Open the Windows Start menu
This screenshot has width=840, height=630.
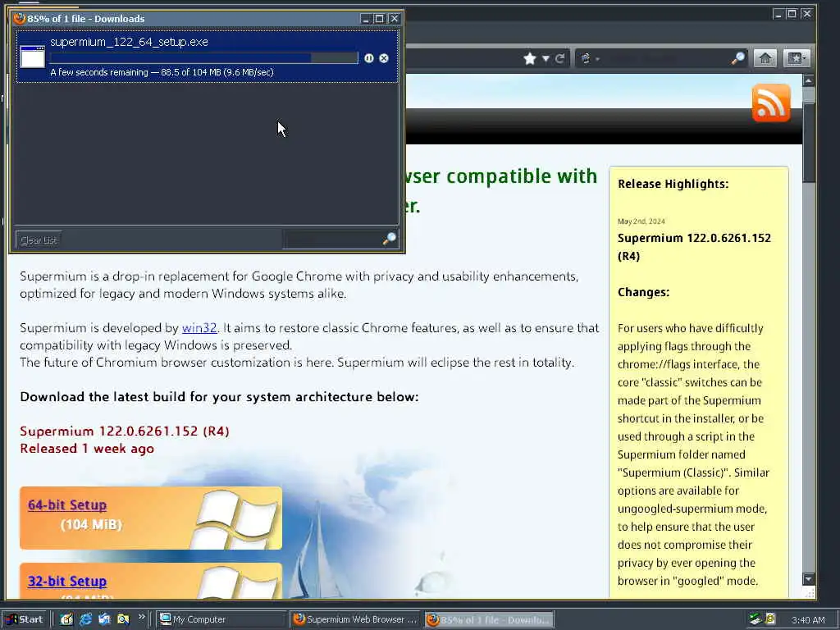[25, 619]
